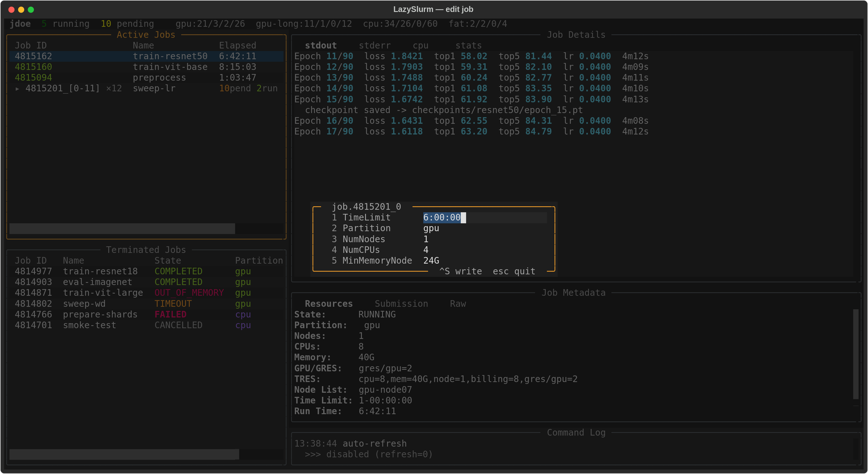Switch to the stderr tab

click(x=374, y=46)
